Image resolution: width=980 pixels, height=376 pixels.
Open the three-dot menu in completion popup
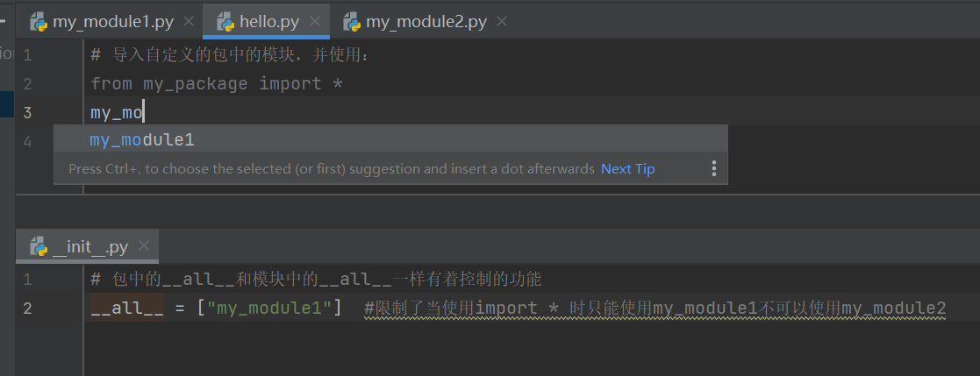click(713, 168)
